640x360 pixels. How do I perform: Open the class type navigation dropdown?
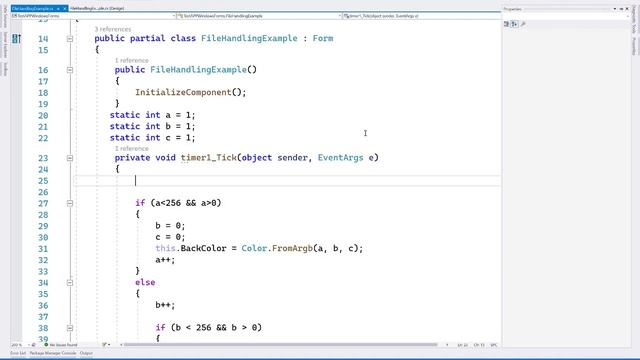(x=260, y=16)
